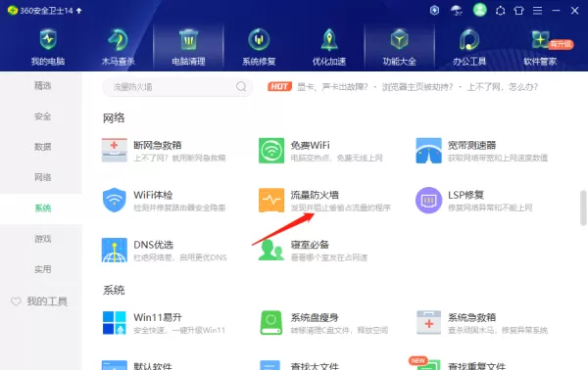588x370 pixels.
Task: Select 数据 sidebar category
Action: pyautogui.click(x=43, y=147)
